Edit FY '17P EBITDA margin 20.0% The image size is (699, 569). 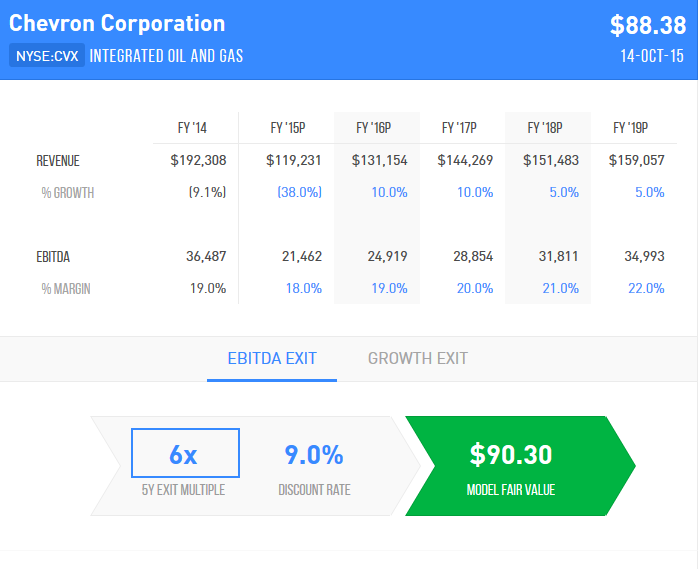pos(475,288)
